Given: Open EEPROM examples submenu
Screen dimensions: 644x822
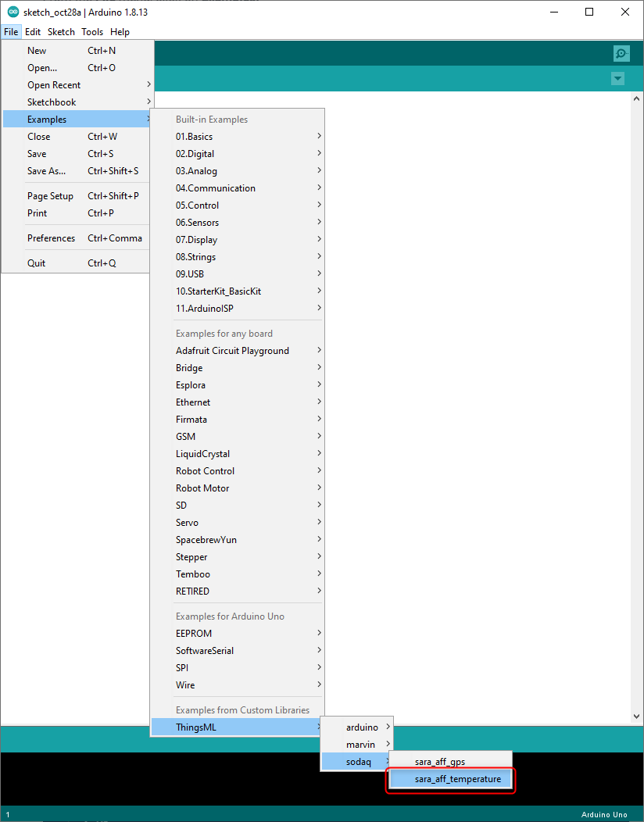Looking at the screenshot, I should [x=237, y=634].
